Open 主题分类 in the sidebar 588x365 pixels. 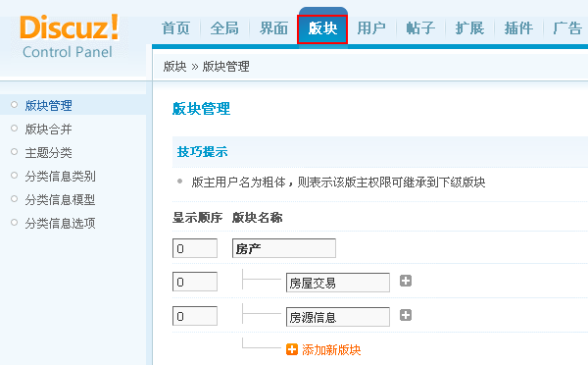click(x=48, y=152)
